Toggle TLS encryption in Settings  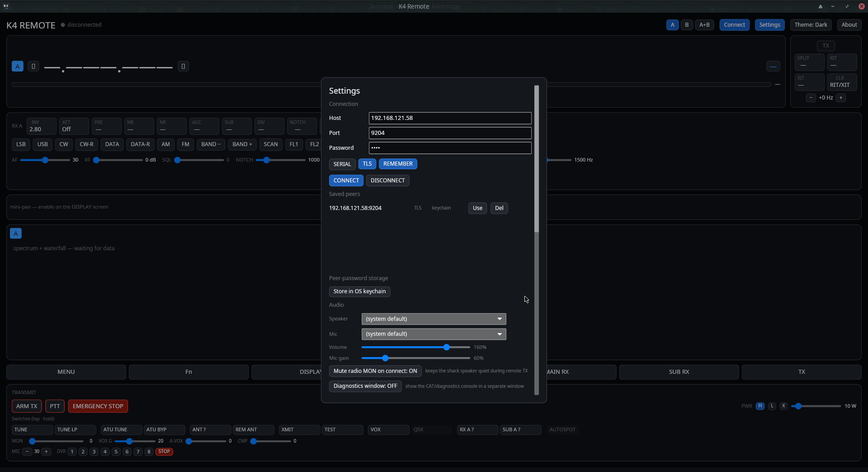(367, 164)
